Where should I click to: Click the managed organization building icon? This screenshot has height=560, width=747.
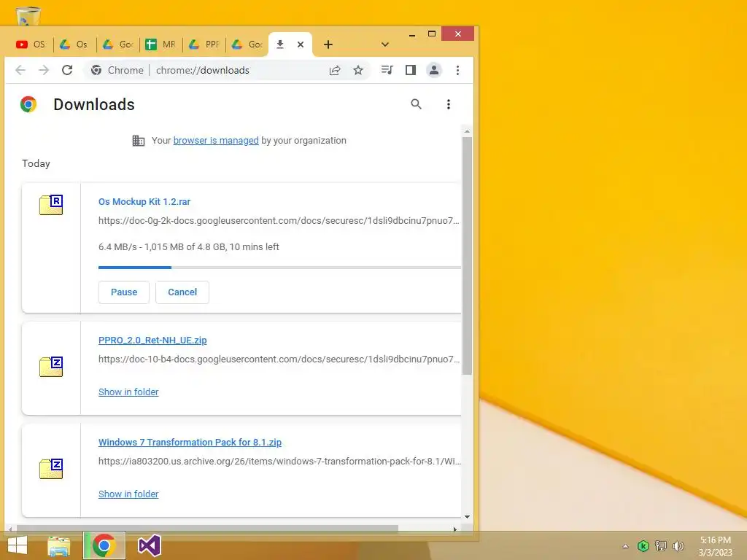[x=138, y=141]
